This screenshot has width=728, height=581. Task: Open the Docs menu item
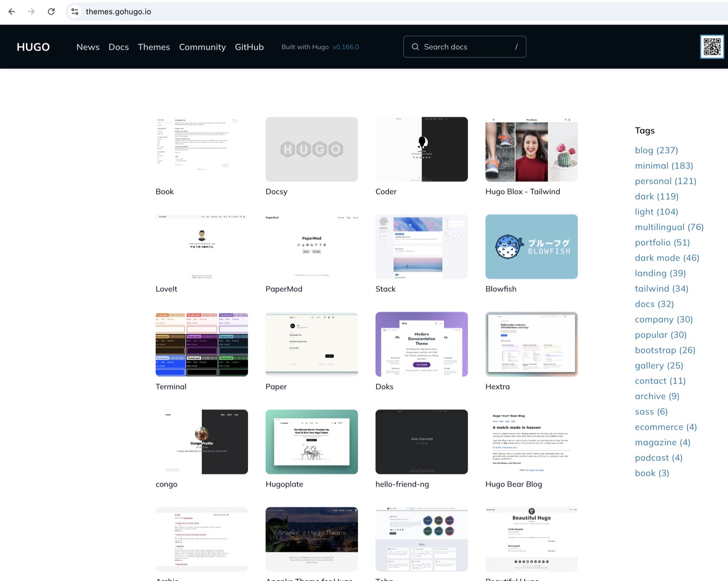pos(119,47)
